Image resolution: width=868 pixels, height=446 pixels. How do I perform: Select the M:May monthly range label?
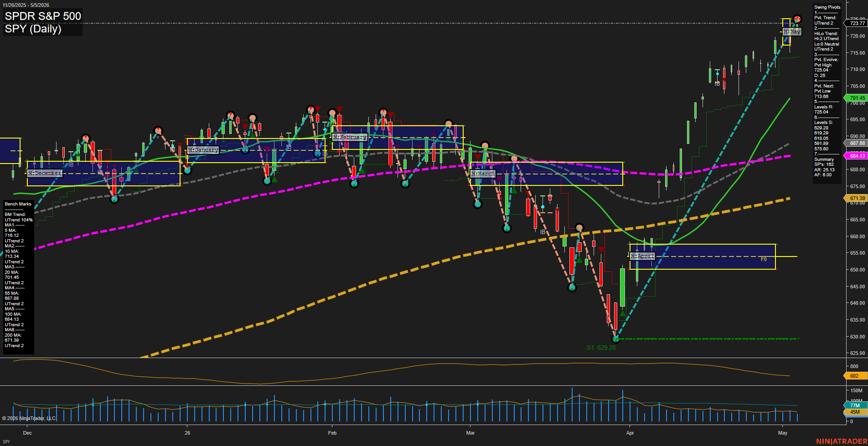(x=792, y=31)
